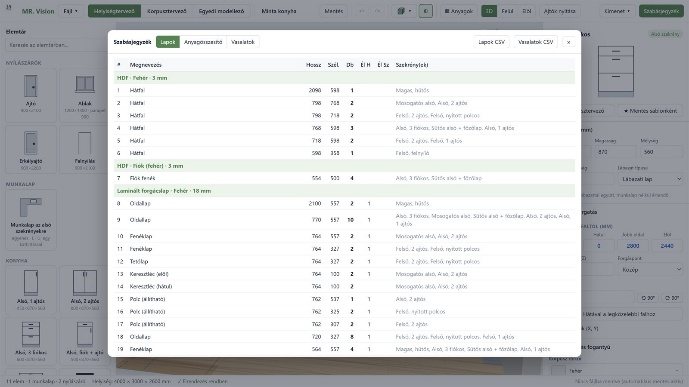
Task: Click the Laminált forgácslap · Fehér · 18 mm header
Action: tap(344, 191)
